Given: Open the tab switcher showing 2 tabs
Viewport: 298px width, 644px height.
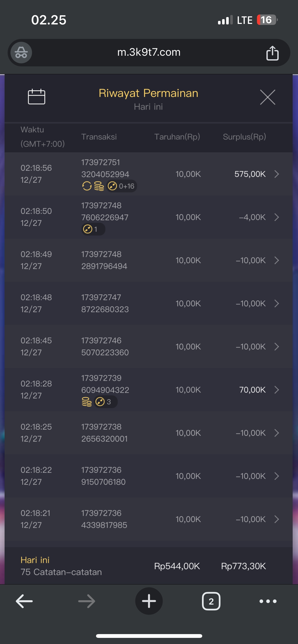Looking at the screenshot, I should click(211, 601).
